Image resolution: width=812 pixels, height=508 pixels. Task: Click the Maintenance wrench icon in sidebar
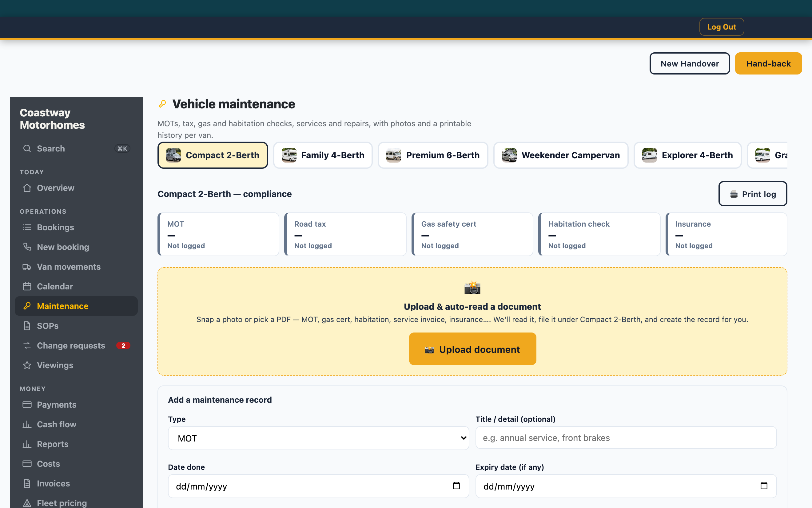(x=27, y=306)
